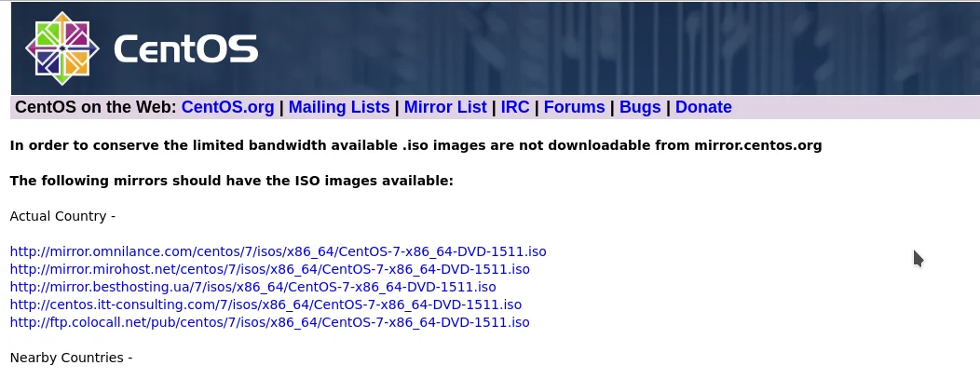The width and height of the screenshot is (980, 379).
Task: Click 'The following mirrors should have' heading
Action: click(231, 181)
